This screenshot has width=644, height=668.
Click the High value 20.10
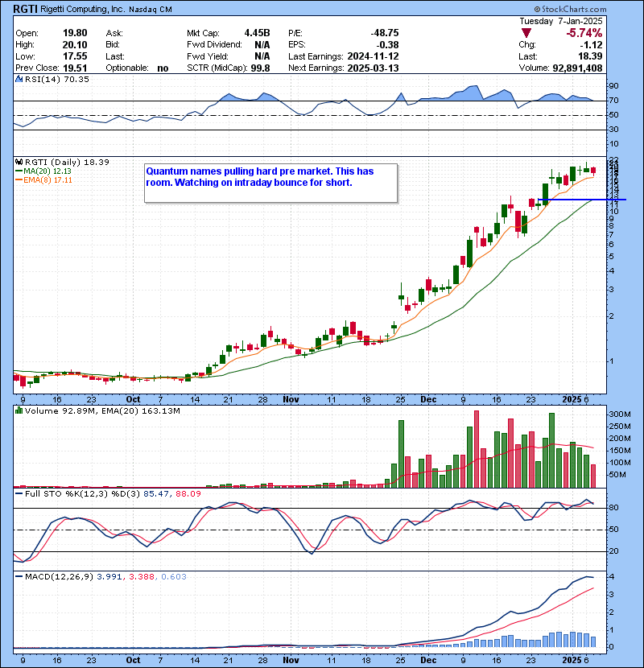75,45
